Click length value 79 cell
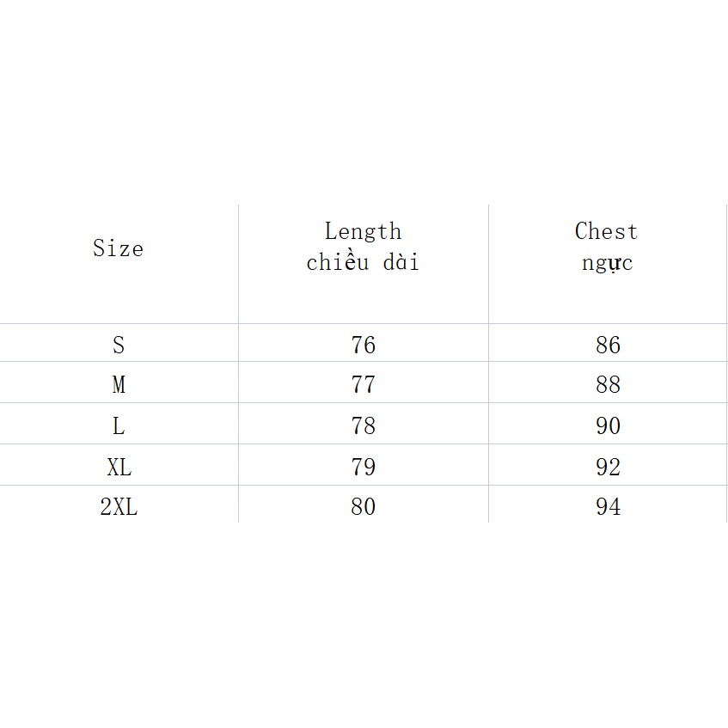This screenshot has height=728, width=728. tap(364, 468)
